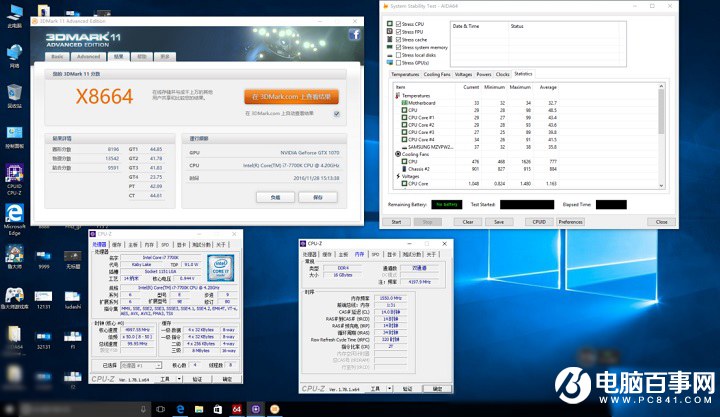This screenshot has width=720, height=417.
Task: Open the CPUID CPU-Z desktop shortcut
Action: click(14, 179)
